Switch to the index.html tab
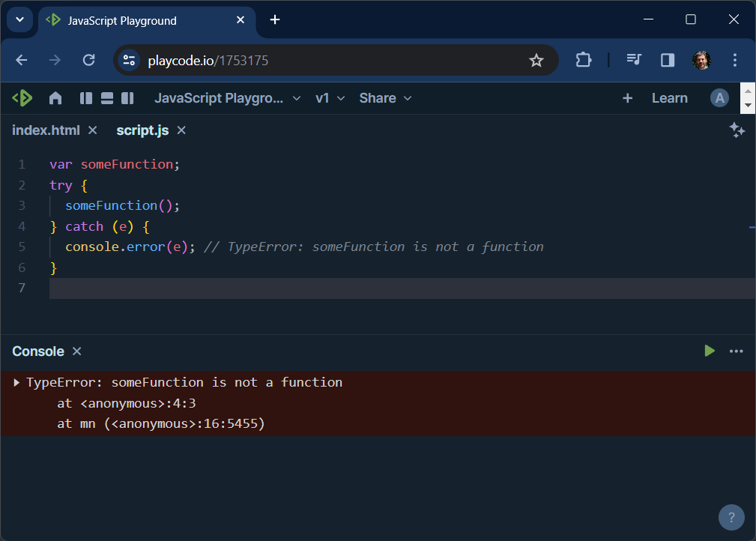 tap(46, 130)
